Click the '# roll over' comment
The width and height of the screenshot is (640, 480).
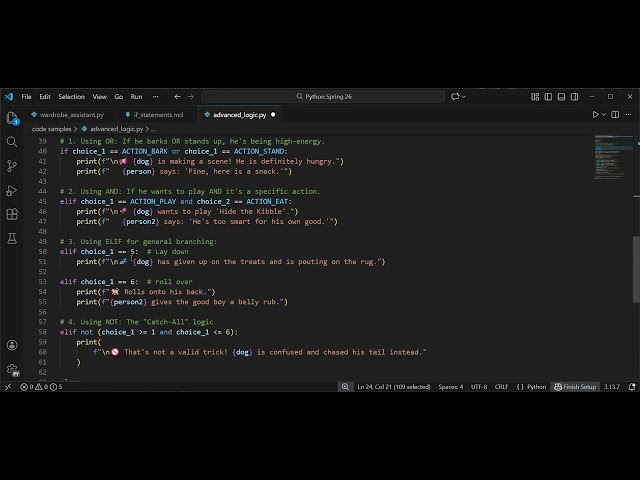tap(169, 282)
